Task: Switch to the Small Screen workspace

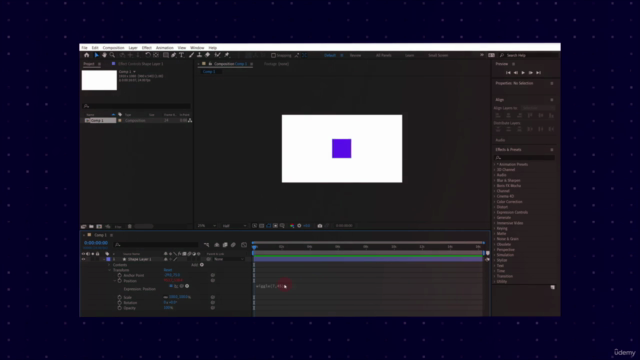Action: [x=438, y=55]
